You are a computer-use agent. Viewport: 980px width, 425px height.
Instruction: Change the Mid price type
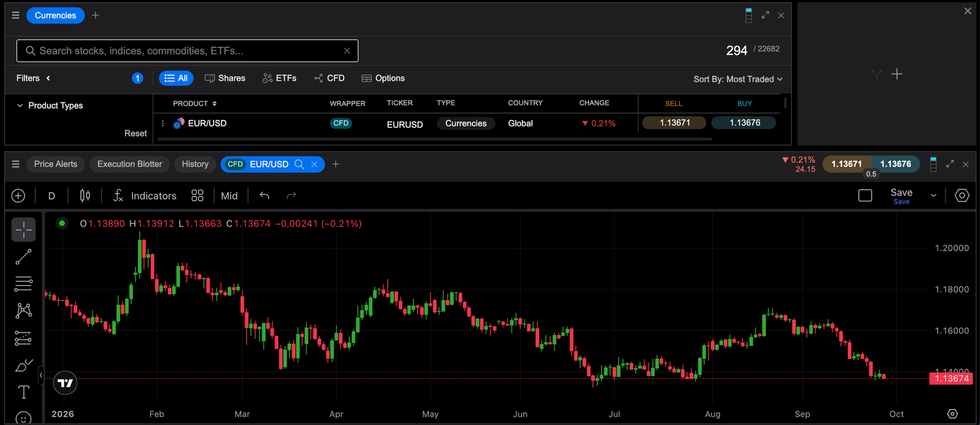[229, 196]
